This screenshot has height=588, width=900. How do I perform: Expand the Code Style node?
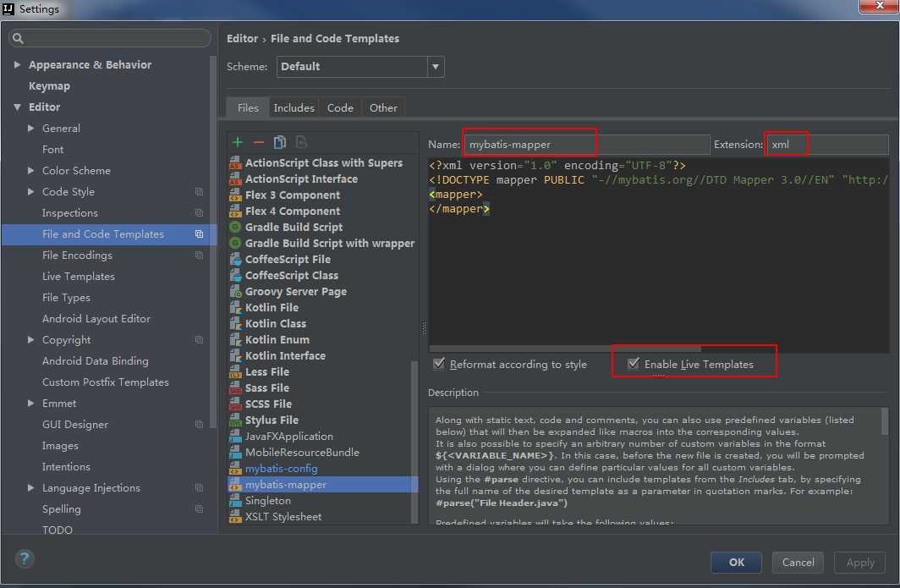(x=31, y=192)
